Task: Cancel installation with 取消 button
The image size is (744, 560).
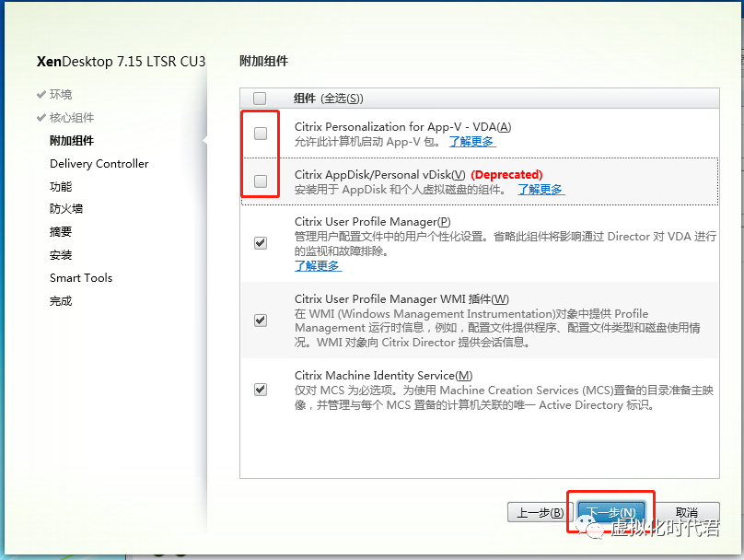Action: click(687, 512)
